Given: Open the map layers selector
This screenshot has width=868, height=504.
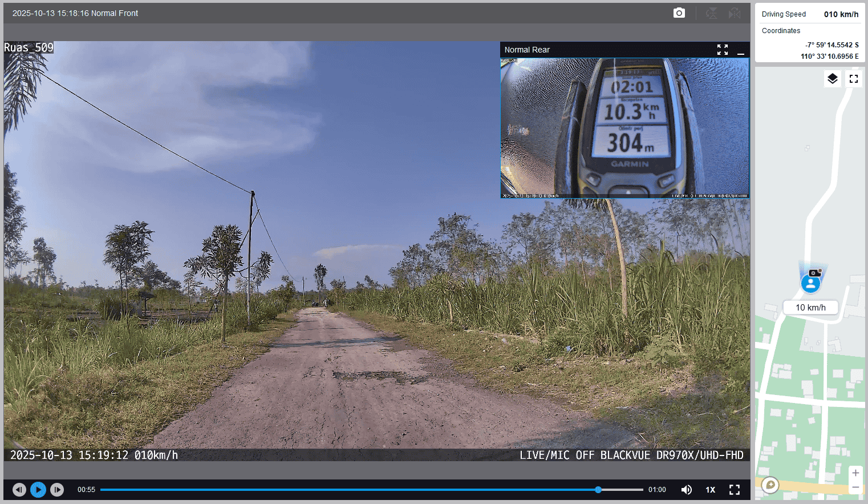Looking at the screenshot, I should point(833,79).
